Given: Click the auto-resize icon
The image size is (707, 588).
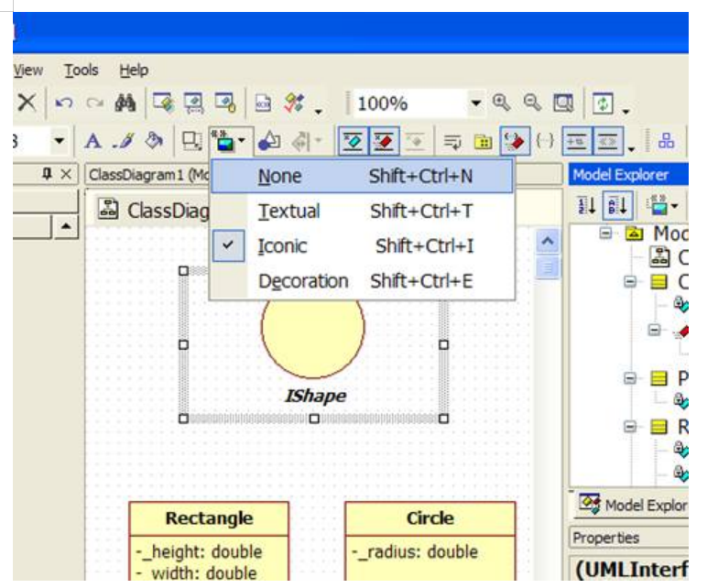Looking at the screenshot, I should [191, 141].
